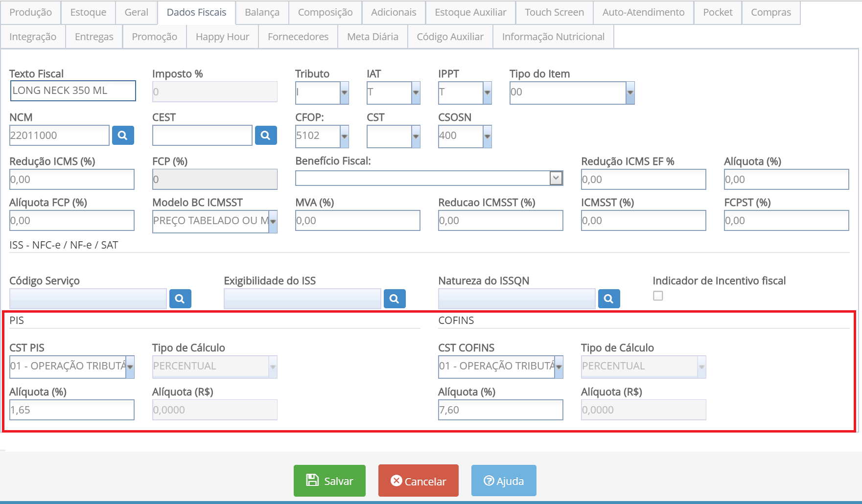Open the Balança tab
862x504 pixels.
point(262,12)
